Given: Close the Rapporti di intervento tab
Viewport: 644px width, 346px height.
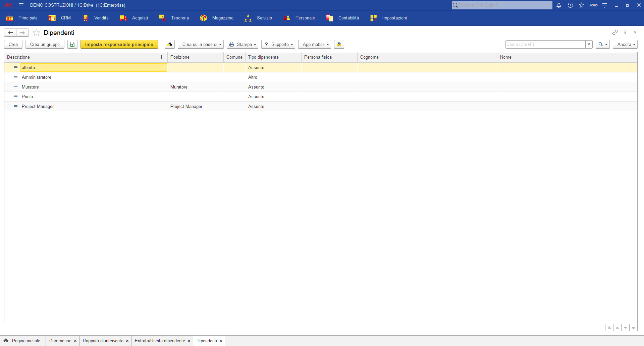Looking at the screenshot, I should coord(127,341).
